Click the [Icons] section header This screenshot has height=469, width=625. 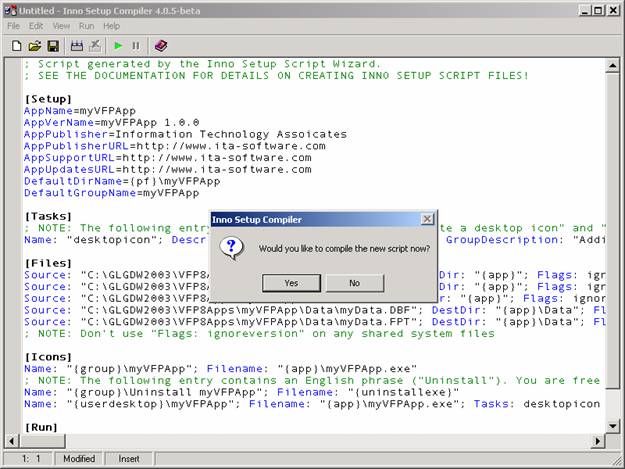[x=48, y=357]
